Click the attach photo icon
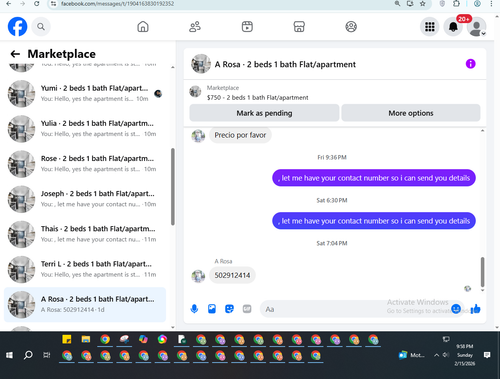 click(212, 309)
